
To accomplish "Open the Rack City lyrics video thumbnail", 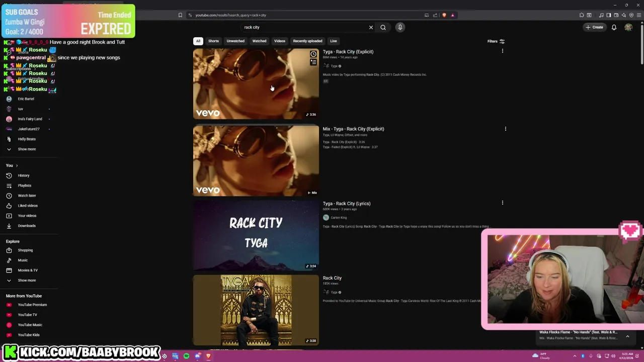I will tap(256, 235).
